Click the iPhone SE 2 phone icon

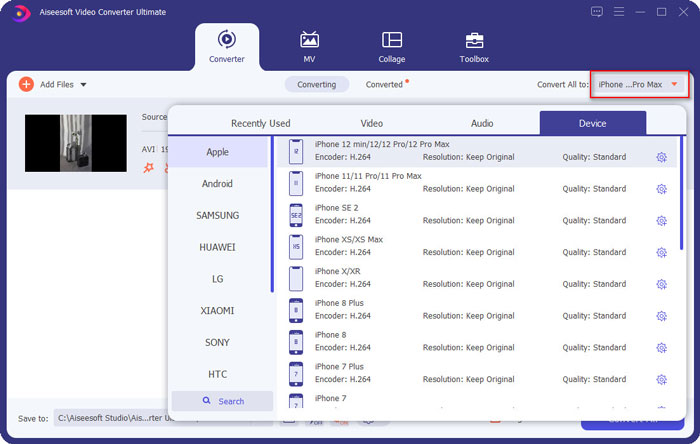click(296, 215)
